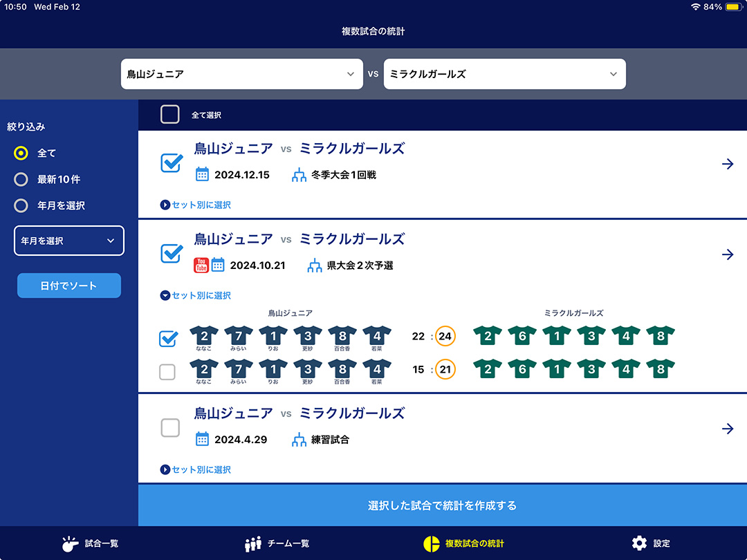747x560 pixels.
Task: Tap the 設定 gear icon
Action: (x=639, y=543)
